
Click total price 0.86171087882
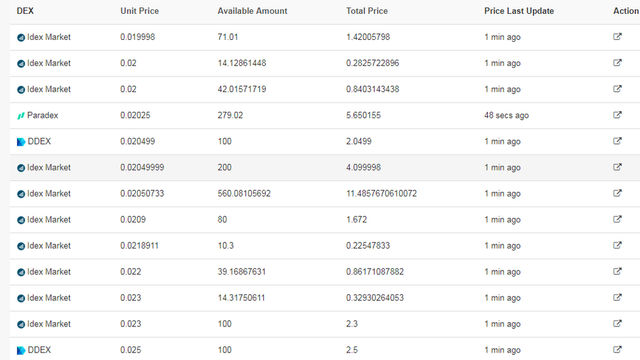click(375, 272)
